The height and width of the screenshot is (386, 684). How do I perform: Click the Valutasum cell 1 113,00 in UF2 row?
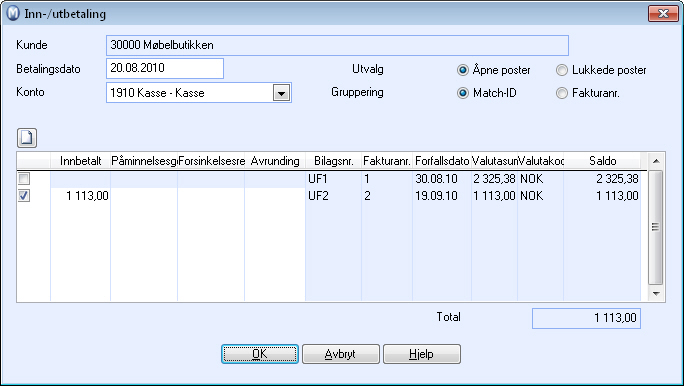click(x=495, y=196)
